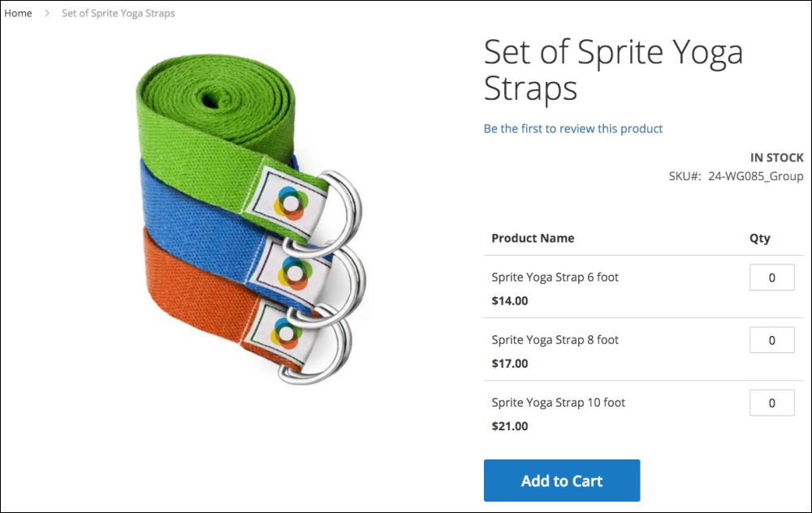This screenshot has width=812, height=513.
Task: Click the breadcrumb chevron separator after Home
Action: [x=47, y=13]
